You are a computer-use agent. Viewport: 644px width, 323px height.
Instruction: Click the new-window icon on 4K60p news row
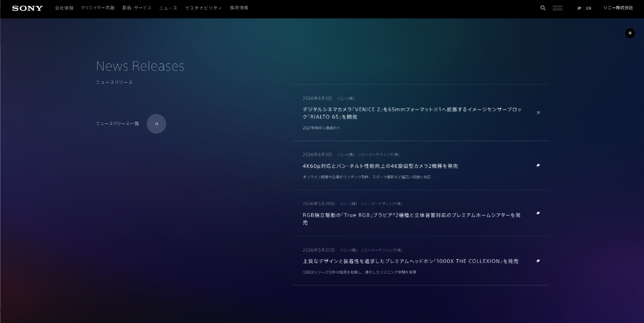[538, 165]
